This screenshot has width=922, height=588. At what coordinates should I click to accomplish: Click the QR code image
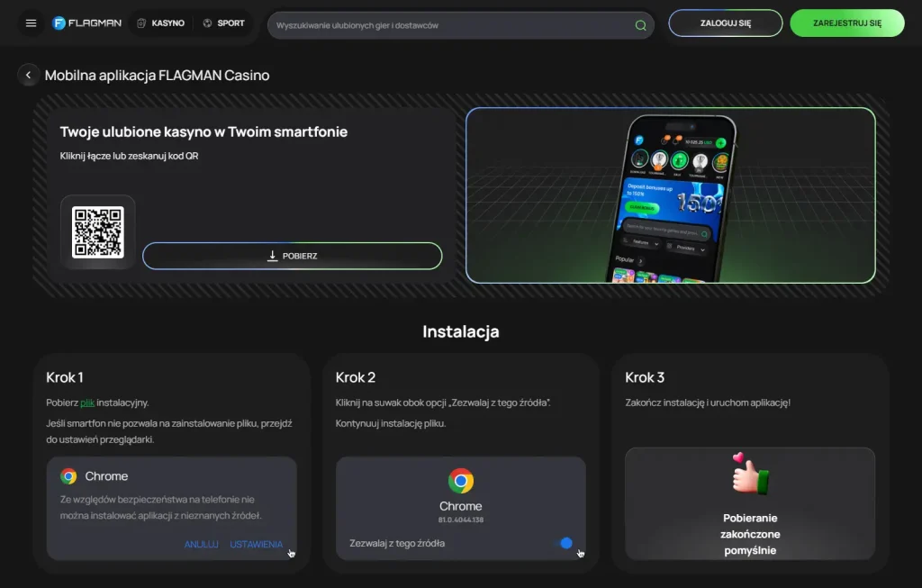[97, 232]
